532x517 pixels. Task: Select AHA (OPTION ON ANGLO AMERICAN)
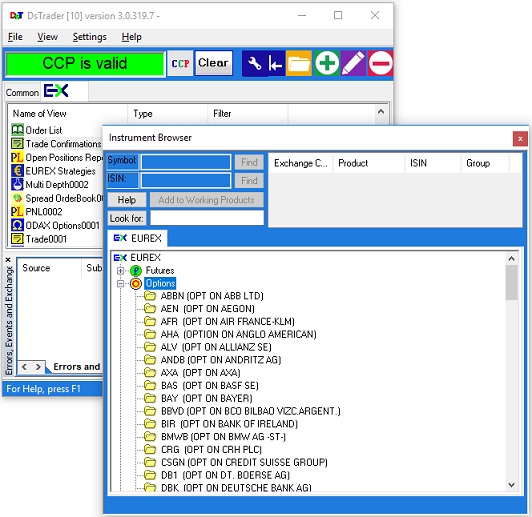[239, 334]
